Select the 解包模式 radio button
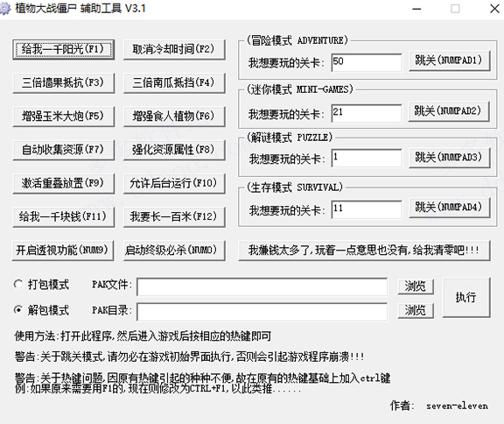 click(x=18, y=310)
